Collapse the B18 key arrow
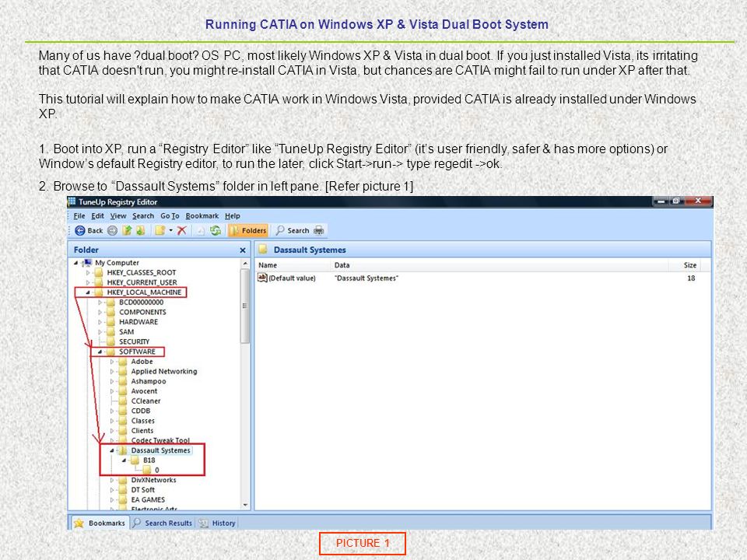Viewport: 747px width, 560px height. pos(124,461)
